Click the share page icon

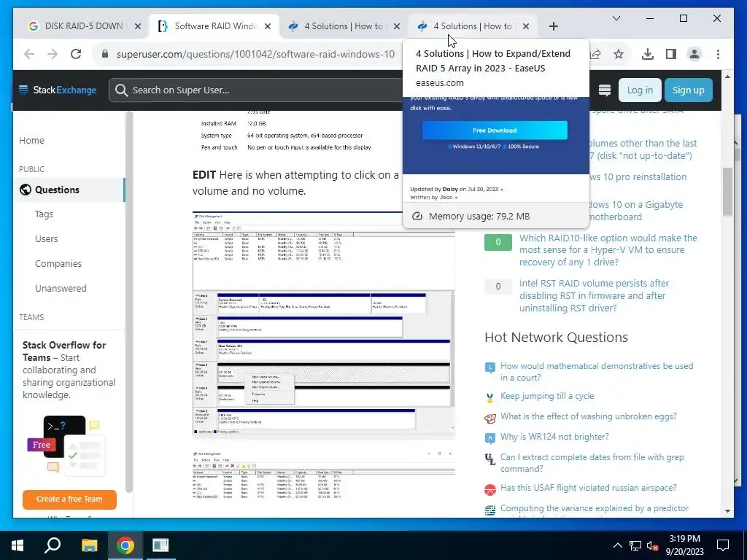[x=595, y=54]
